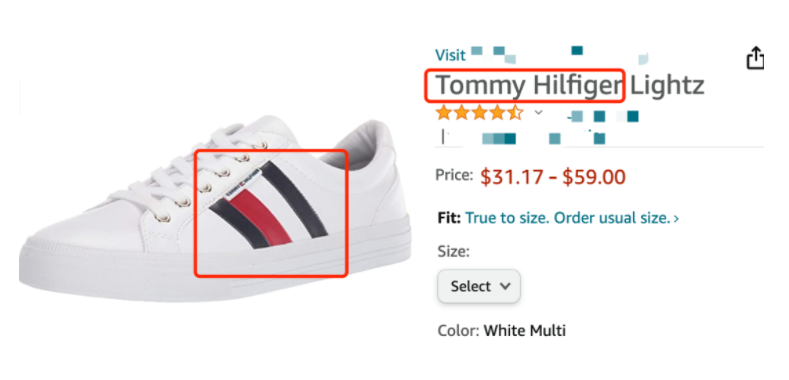Expand the chevron beside the star rating

(x=538, y=112)
